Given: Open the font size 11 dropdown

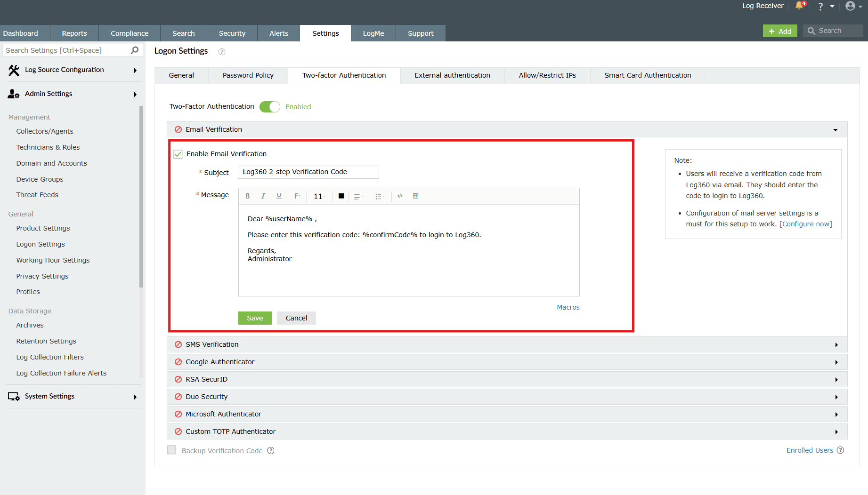Looking at the screenshot, I should pos(320,196).
